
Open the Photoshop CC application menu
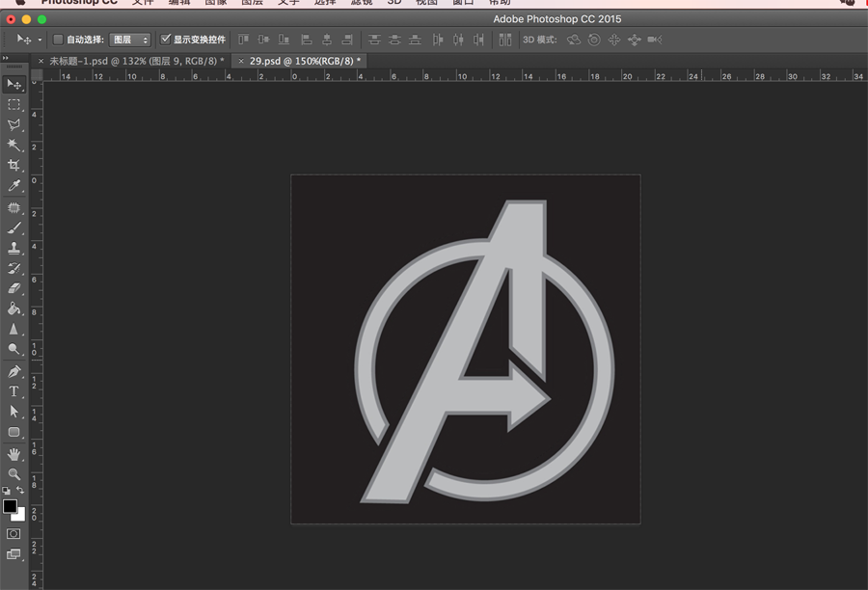(78, 2)
